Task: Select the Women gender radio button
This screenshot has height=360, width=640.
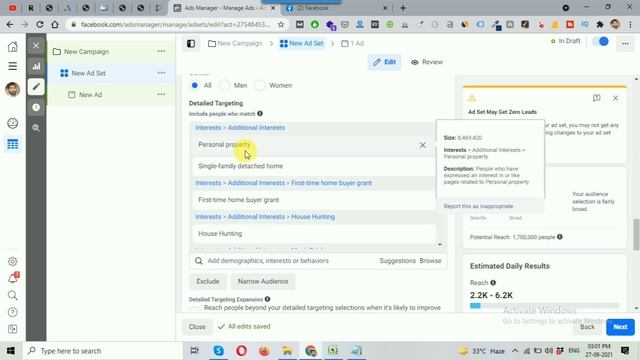Action: click(260, 85)
